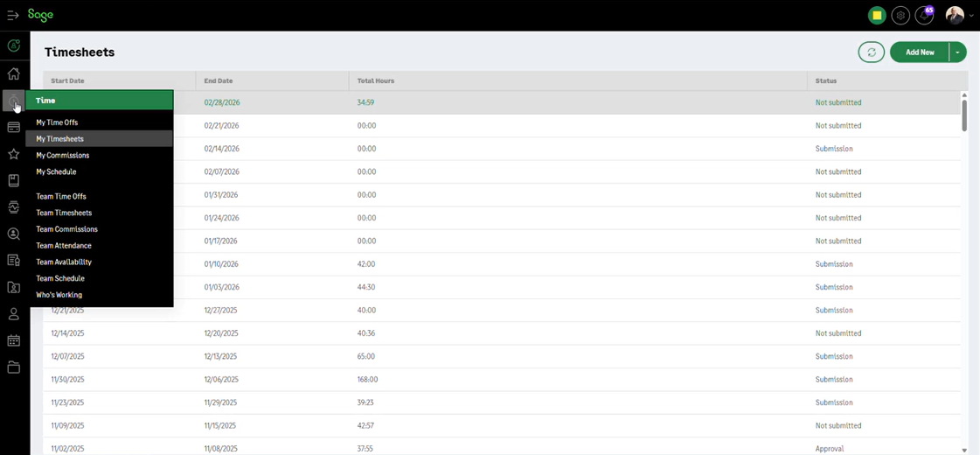Viewport: 980px width, 455px height.
Task: Open timesheet ending 01/24/2026
Action: [x=221, y=218]
